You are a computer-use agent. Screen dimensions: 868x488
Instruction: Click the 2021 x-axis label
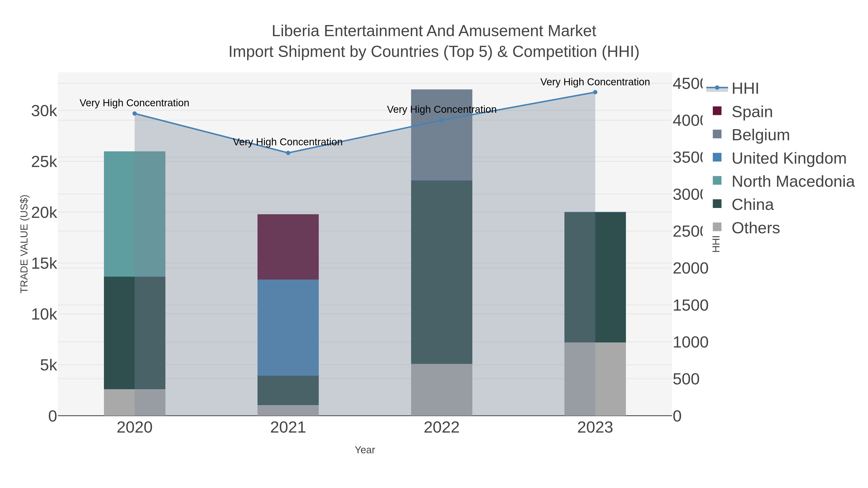[x=288, y=428]
